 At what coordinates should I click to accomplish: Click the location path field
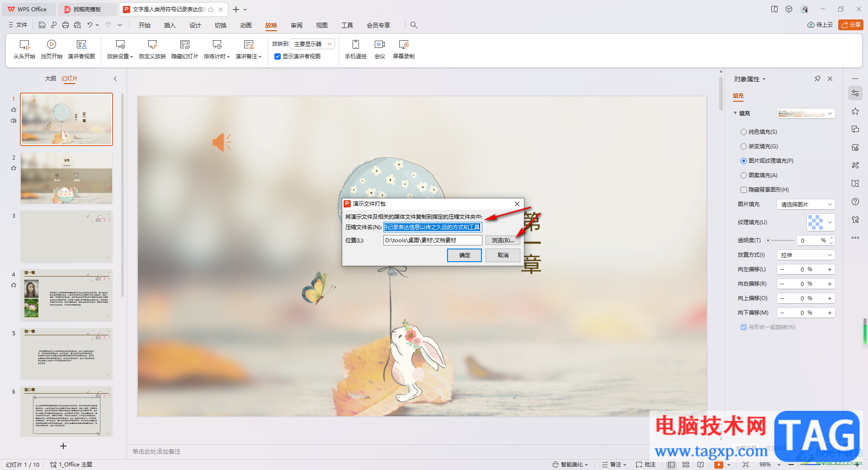click(x=433, y=240)
